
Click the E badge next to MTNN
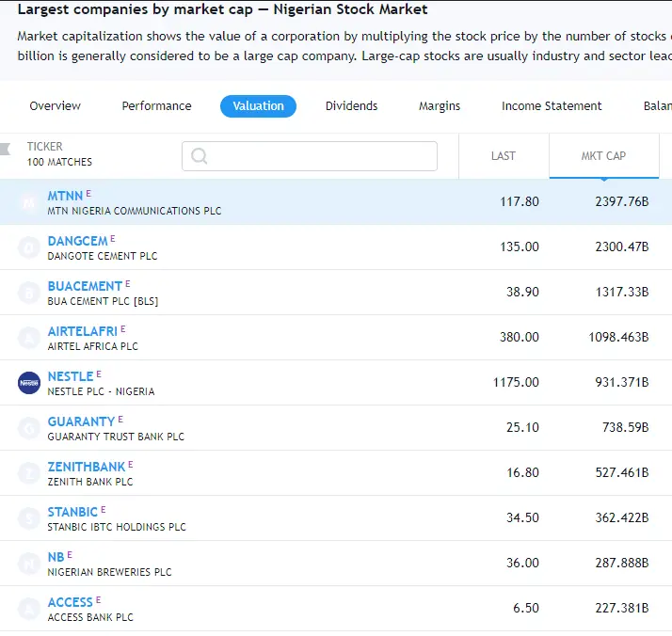point(88,194)
